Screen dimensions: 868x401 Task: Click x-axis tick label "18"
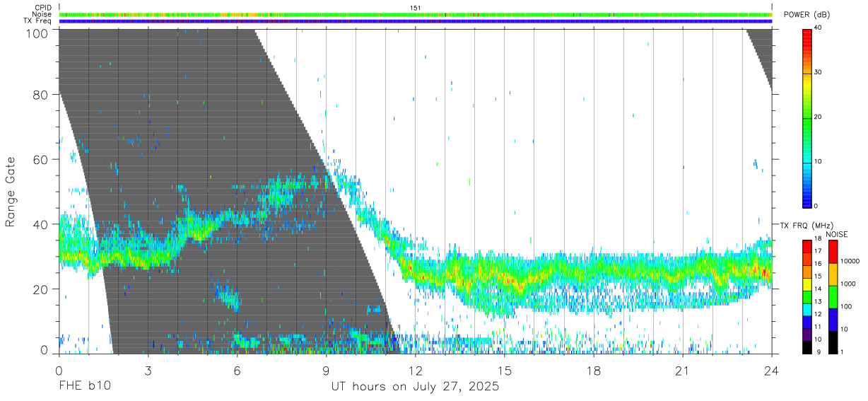coord(594,370)
